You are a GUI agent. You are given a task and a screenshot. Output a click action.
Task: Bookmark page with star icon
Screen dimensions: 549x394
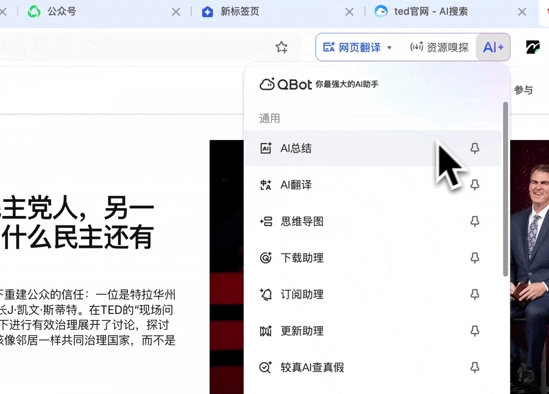pos(282,47)
